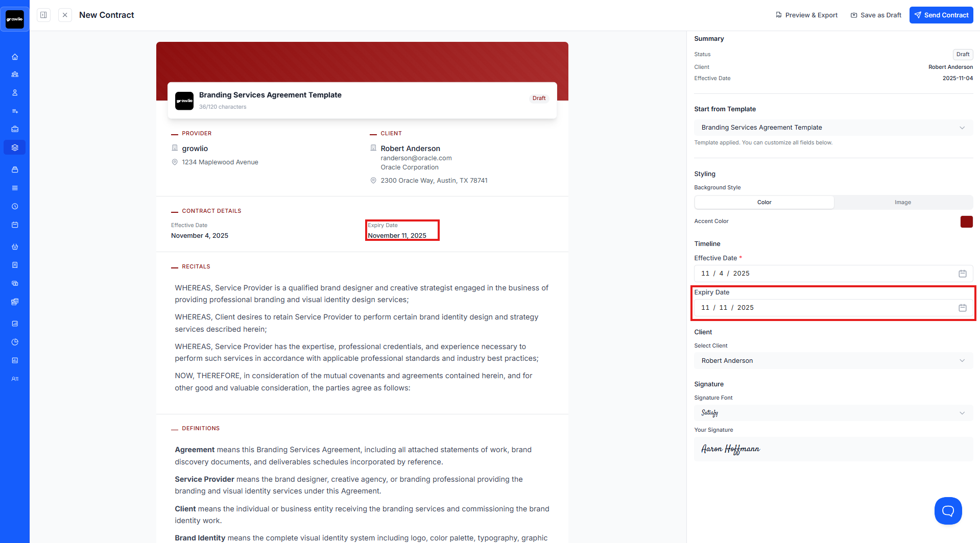The width and height of the screenshot is (980, 543).
Task: Select the Color background style tab
Action: click(764, 202)
